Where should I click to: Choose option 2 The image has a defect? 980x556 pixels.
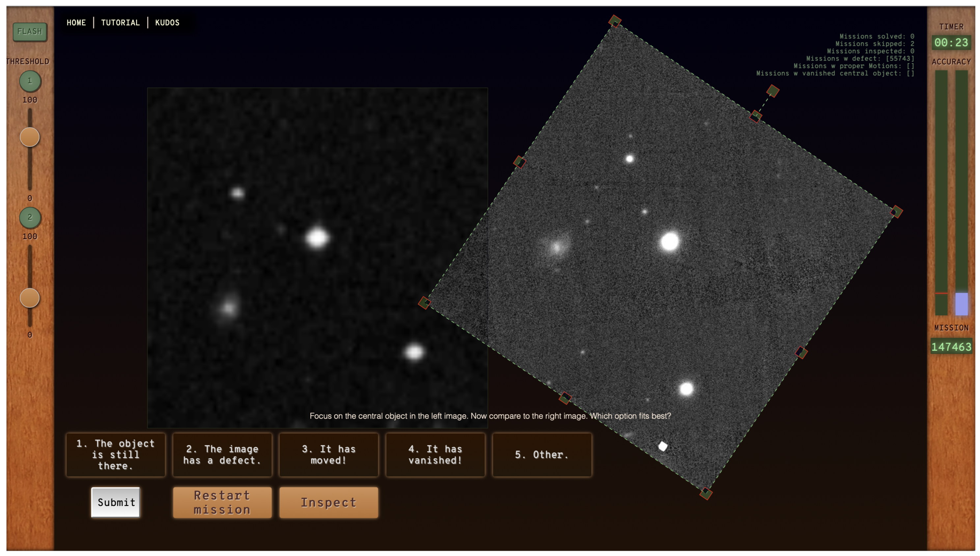pos(222,455)
